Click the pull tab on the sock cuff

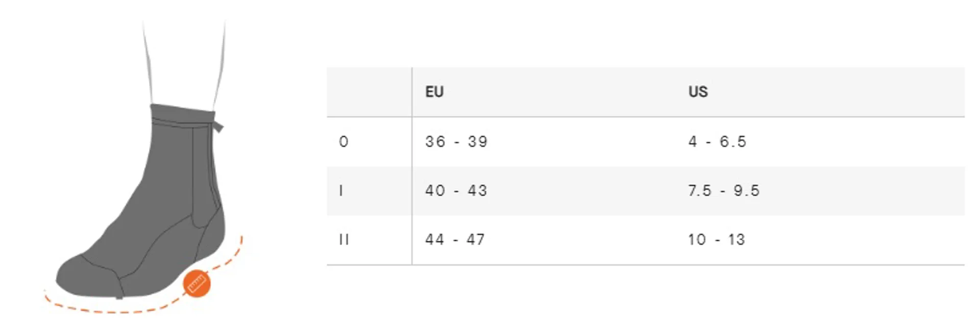click(218, 125)
